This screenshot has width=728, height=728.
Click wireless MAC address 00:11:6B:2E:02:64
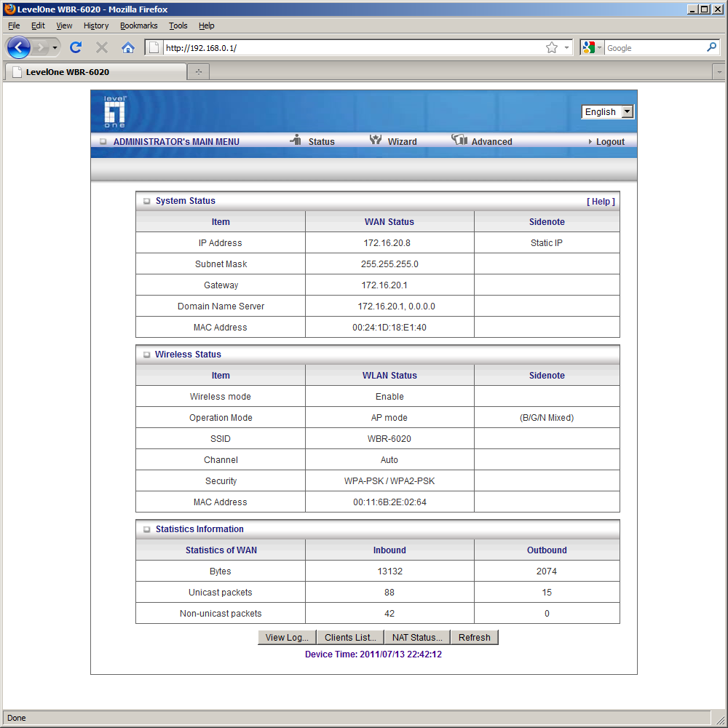(389, 502)
